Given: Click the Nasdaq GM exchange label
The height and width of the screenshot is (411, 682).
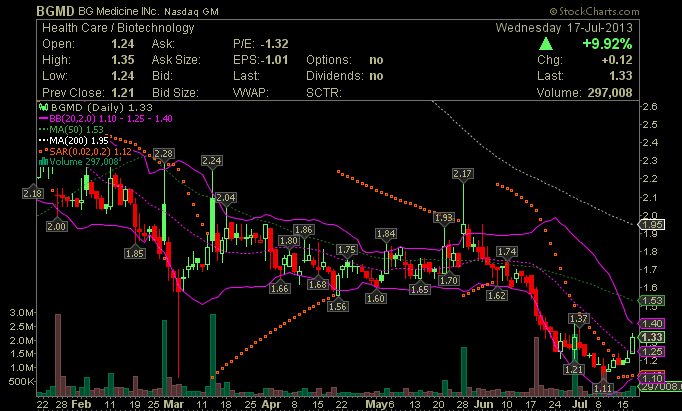Looking at the screenshot, I should click(x=191, y=12).
